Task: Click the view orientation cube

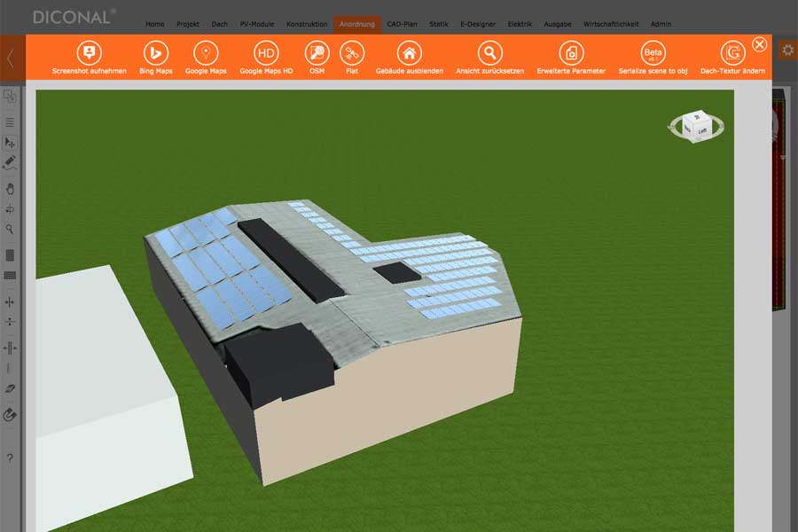Action: point(698,127)
